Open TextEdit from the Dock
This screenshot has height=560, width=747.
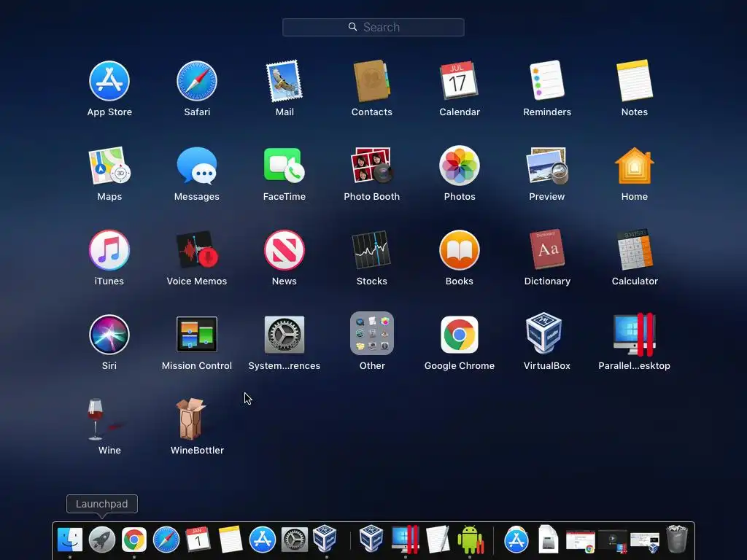(x=438, y=540)
